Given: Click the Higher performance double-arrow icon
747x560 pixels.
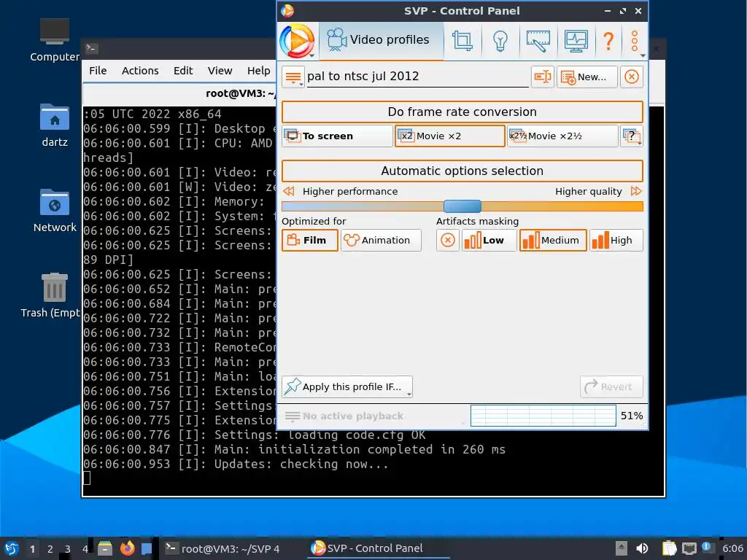Looking at the screenshot, I should 288,192.
